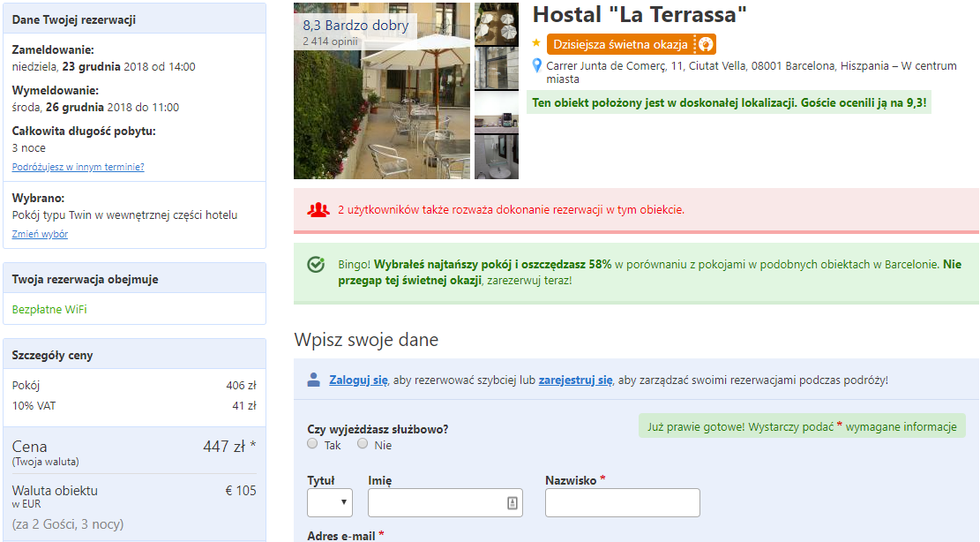
Task: Click the Bezpłatne WiFi text
Action: coord(49,310)
